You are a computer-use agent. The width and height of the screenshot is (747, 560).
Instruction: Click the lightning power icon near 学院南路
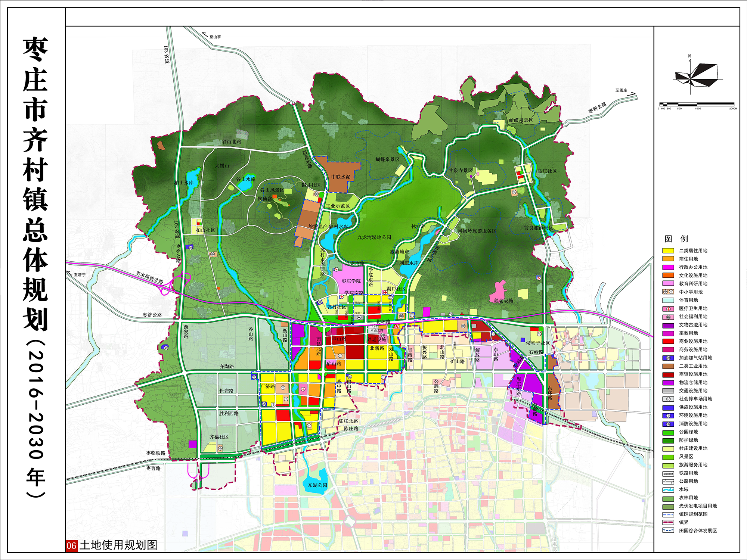pyautogui.click(x=342, y=297)
